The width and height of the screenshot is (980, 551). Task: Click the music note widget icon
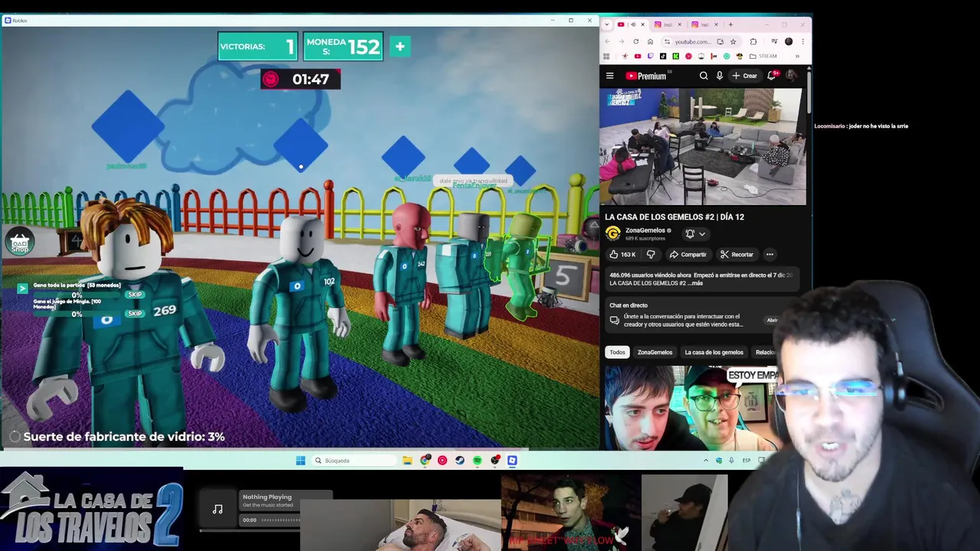(x=217, y=509)
